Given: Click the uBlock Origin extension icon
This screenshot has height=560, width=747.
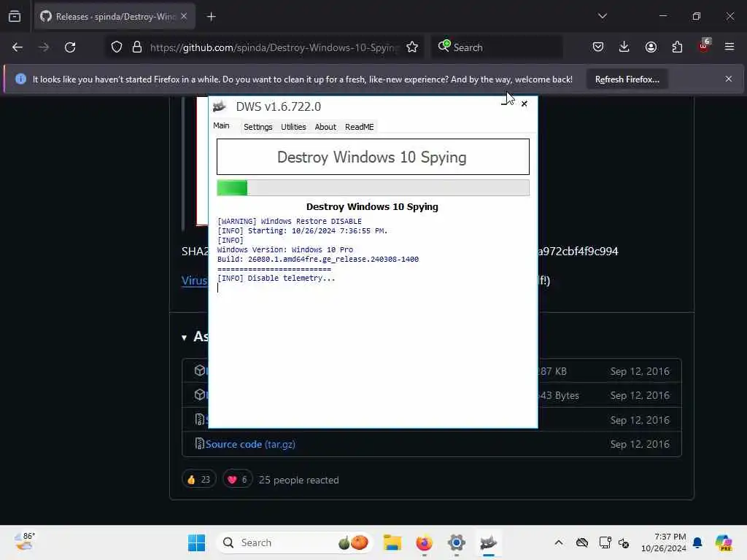Looking at the screenshot, I should click(x=704, y=46).
